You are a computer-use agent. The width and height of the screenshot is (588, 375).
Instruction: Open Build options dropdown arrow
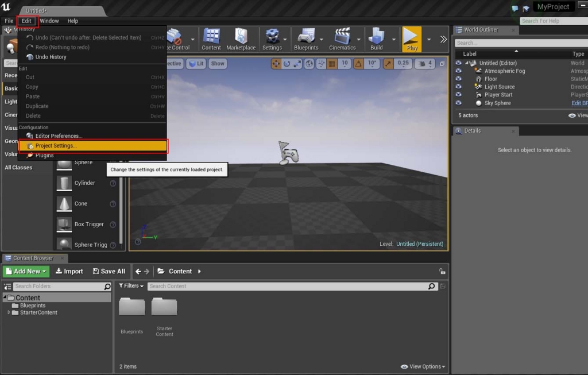393,40
